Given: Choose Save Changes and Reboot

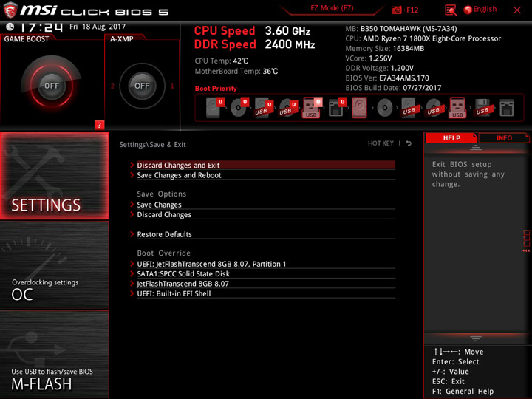Looking at the screenshot, I should pos(266,175).
